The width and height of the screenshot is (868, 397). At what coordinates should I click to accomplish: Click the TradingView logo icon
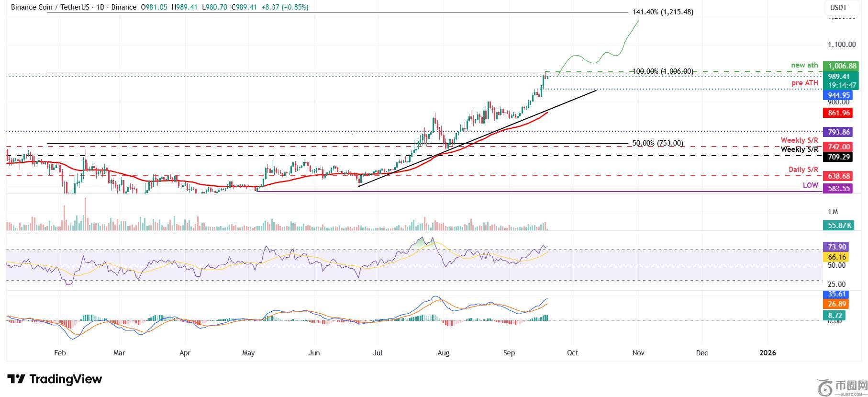[16, 379]
